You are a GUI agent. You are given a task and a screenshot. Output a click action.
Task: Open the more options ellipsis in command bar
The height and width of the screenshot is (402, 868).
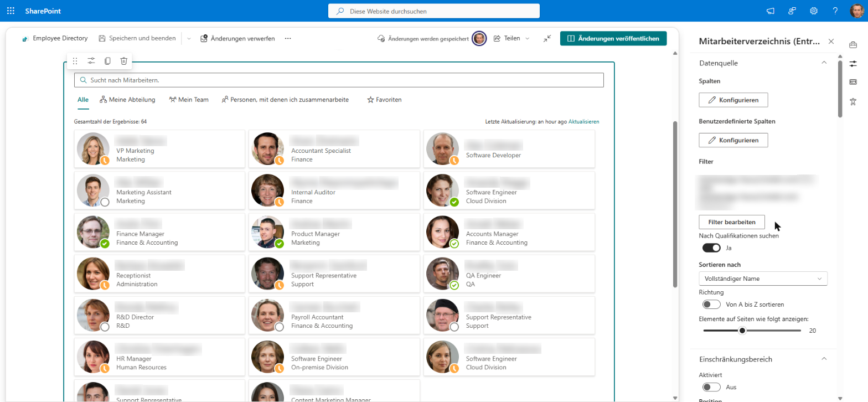pos(288,38)
